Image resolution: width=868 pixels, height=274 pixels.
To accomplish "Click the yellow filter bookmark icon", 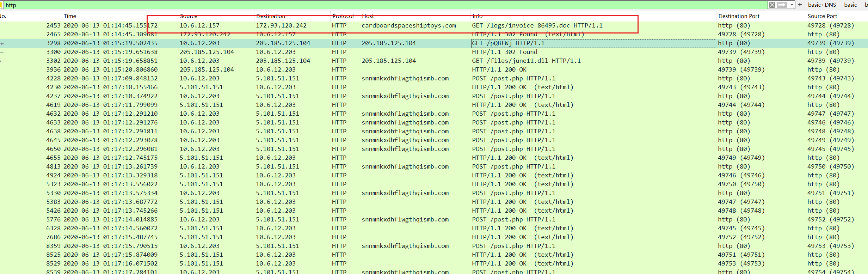I will tap(1, 5).
